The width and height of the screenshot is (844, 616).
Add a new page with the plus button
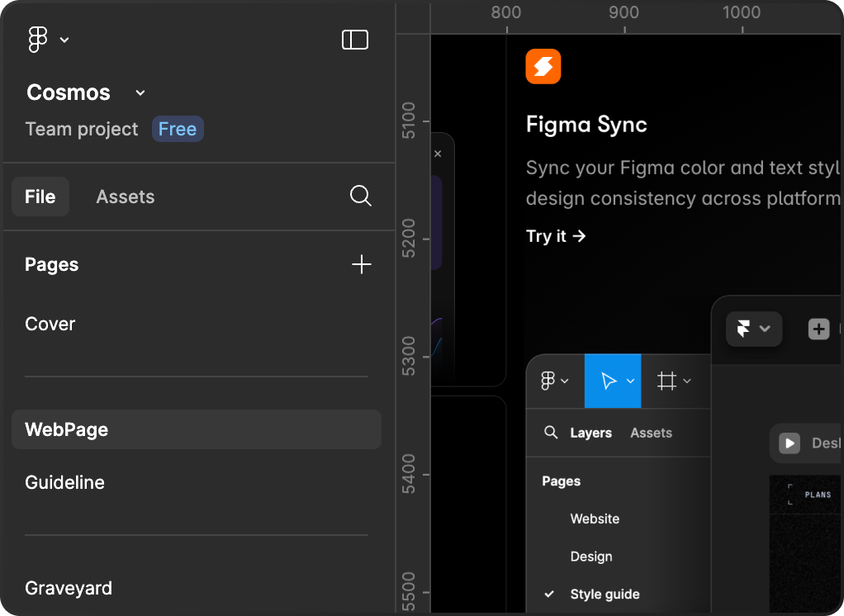tap(362, 264)
